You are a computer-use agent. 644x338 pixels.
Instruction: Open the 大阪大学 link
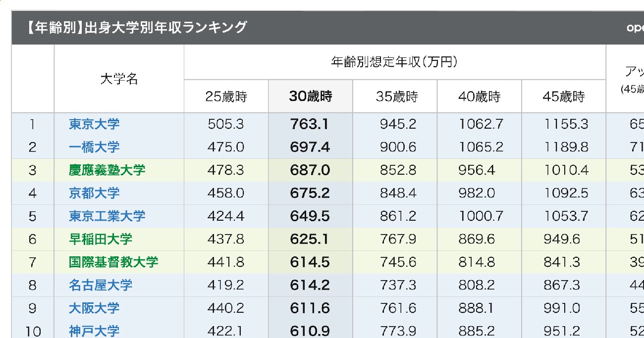coord(94,308)
